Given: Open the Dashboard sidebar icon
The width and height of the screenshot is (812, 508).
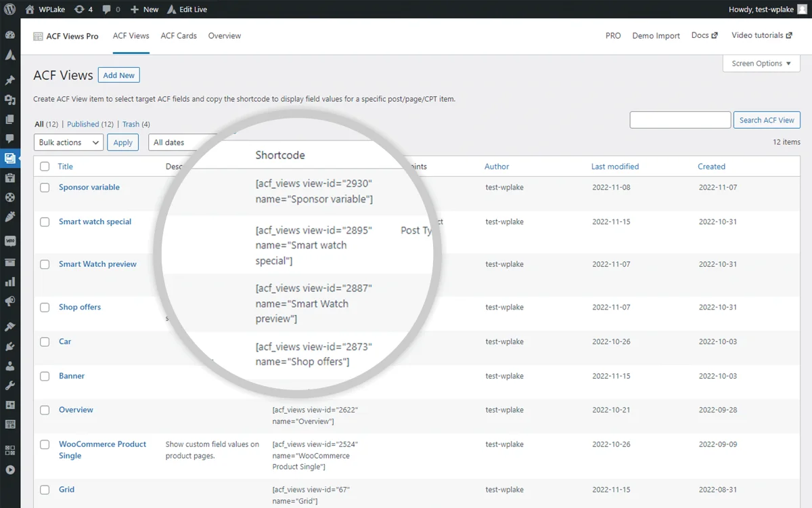Looking at the screenshot, I should coord(10,35).
